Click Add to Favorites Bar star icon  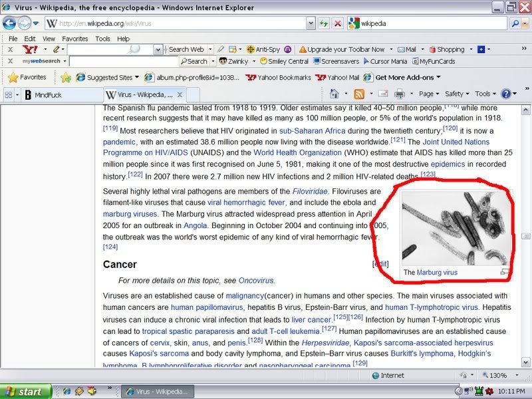pos(66,77)
